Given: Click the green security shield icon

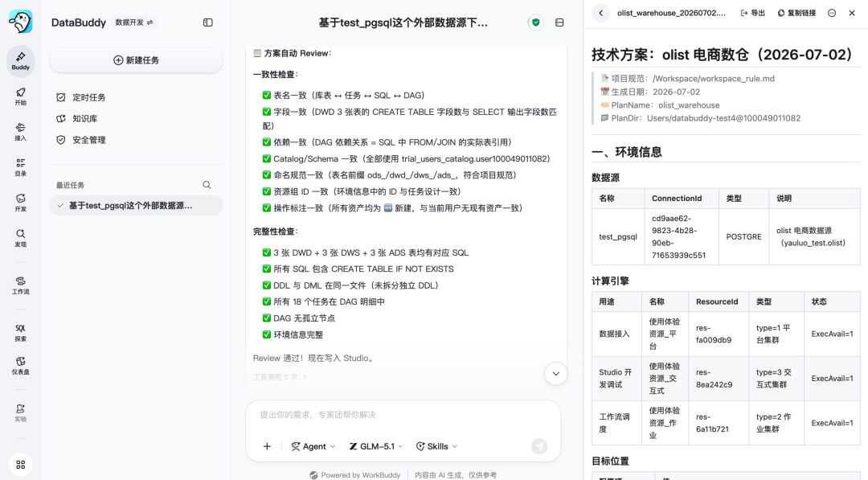Looking at the screenshot, I should pyautogui.click(x=535, y=23).
